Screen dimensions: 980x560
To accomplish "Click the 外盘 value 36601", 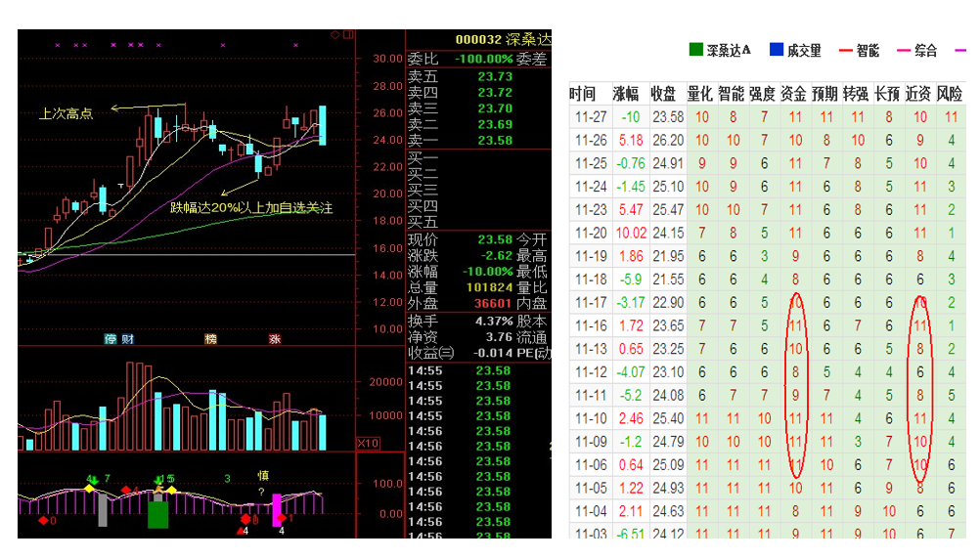I will [x=493, y=303].
